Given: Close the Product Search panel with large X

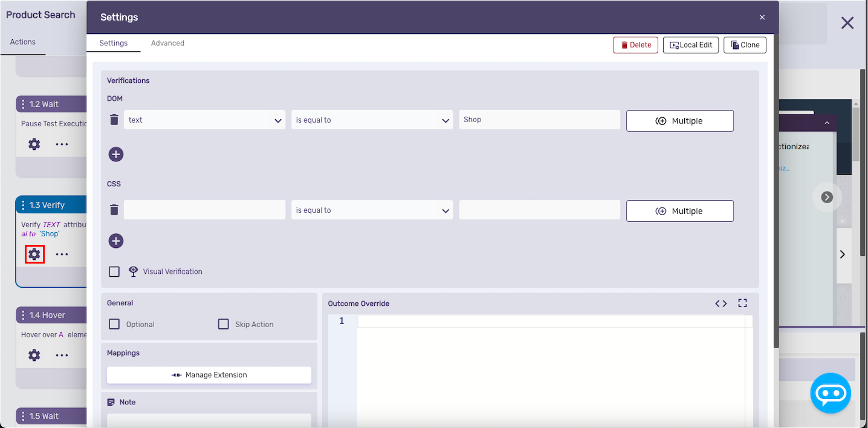Looking at the screenshot, I should click(x=847, y=23).
